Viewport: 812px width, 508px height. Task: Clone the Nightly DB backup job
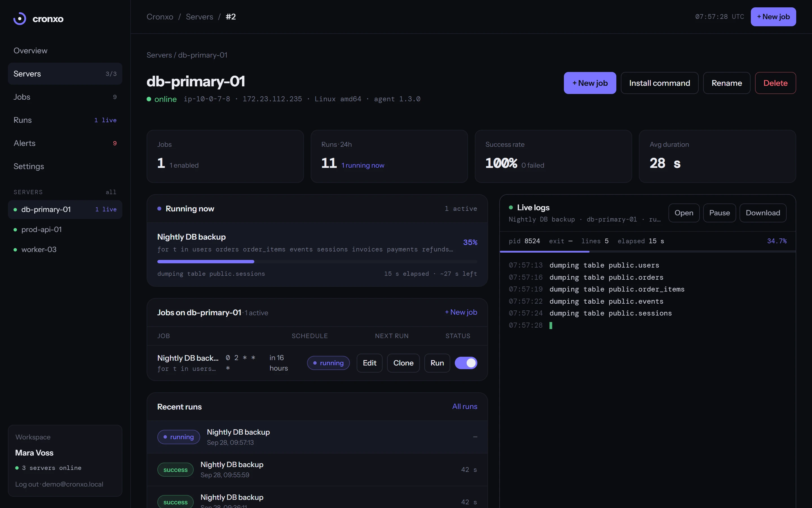(x=403, y=363)
